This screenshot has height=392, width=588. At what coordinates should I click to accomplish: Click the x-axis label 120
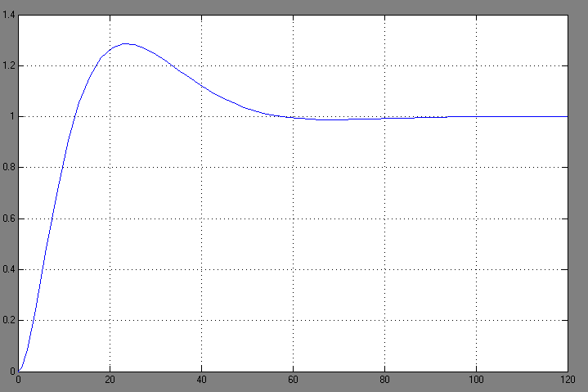[x=568, y=380]
